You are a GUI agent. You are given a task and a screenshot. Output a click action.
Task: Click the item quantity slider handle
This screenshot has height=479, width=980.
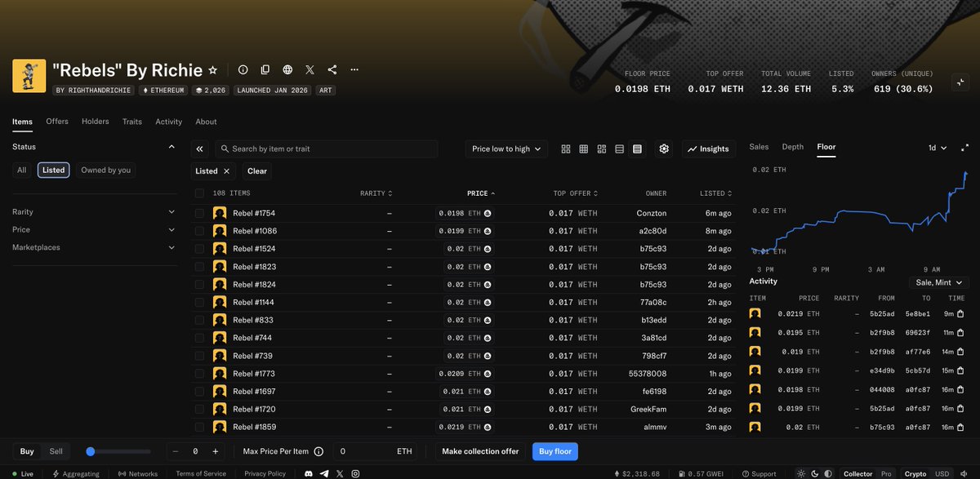[91, 451]
